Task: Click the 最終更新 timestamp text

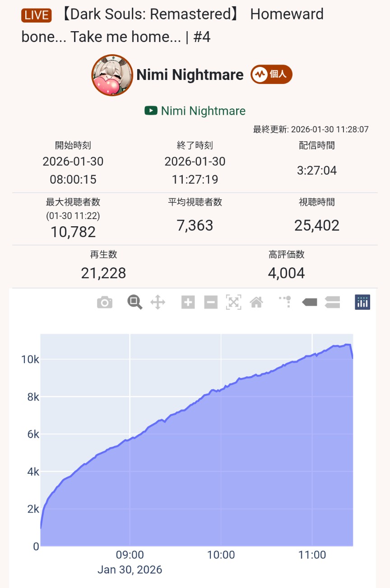Action: click(x=311, y=130)
